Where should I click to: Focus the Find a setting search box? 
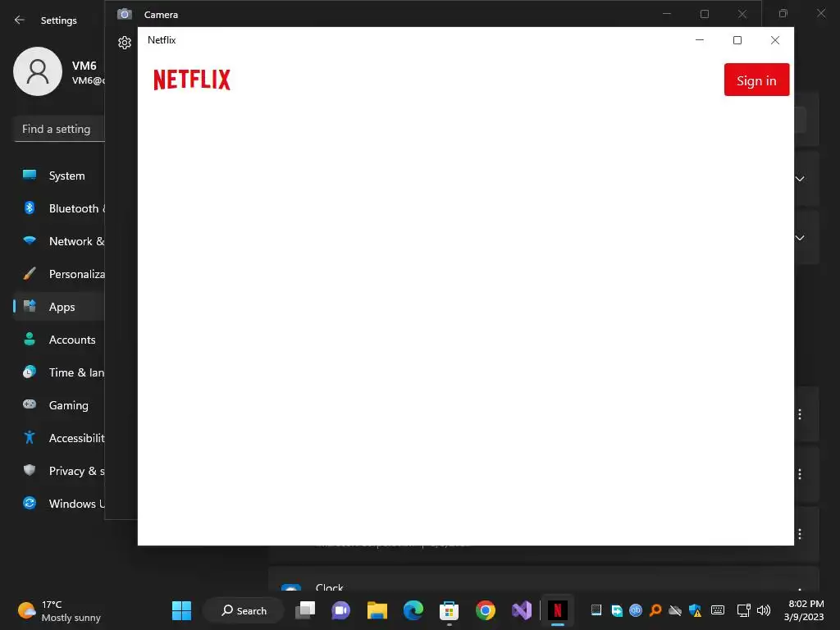[x=59, y=129]
